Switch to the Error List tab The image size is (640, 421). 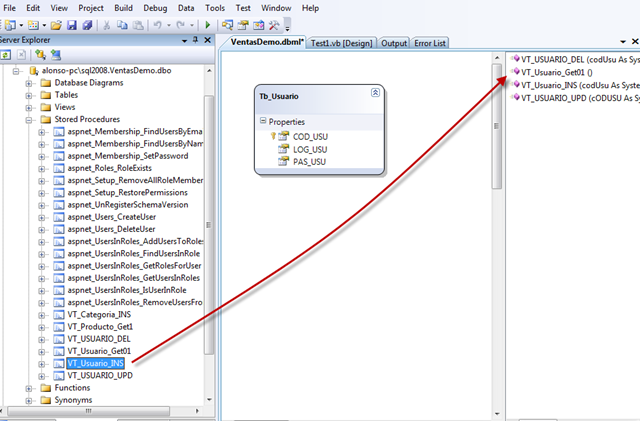click(430, 43)
